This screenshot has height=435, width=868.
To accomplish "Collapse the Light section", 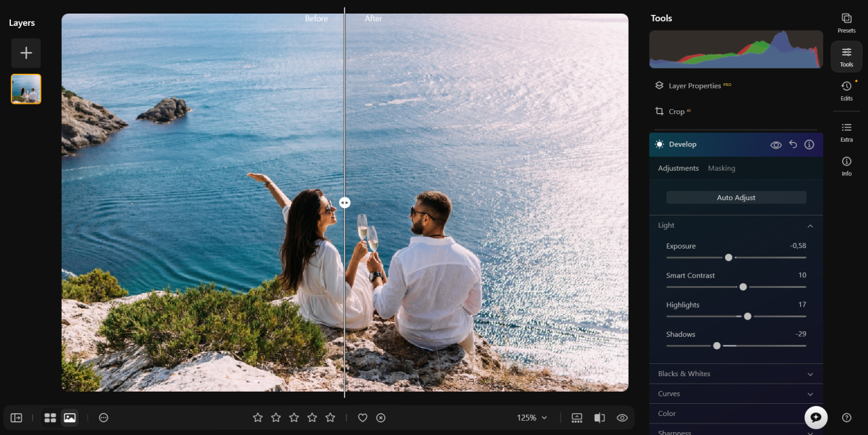I will tap(810, 226).
